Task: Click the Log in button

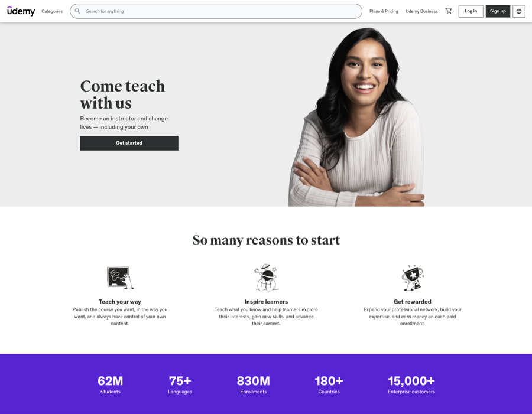Action: tap(471, 11)
